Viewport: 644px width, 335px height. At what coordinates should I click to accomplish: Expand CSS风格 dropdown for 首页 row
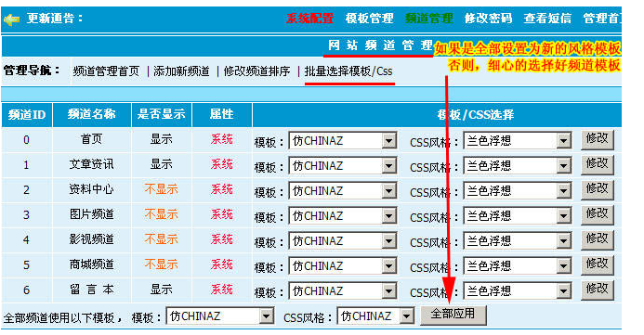[518, 141]
